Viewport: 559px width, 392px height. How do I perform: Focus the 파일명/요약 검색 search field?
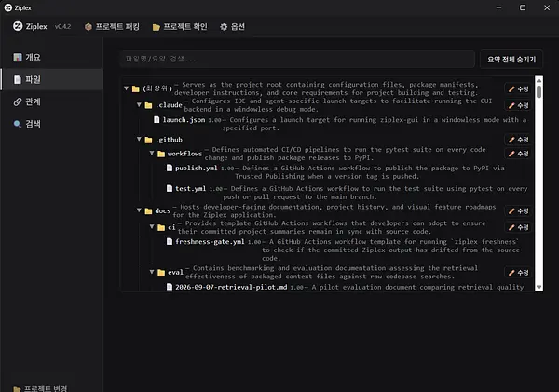[297, 60]
